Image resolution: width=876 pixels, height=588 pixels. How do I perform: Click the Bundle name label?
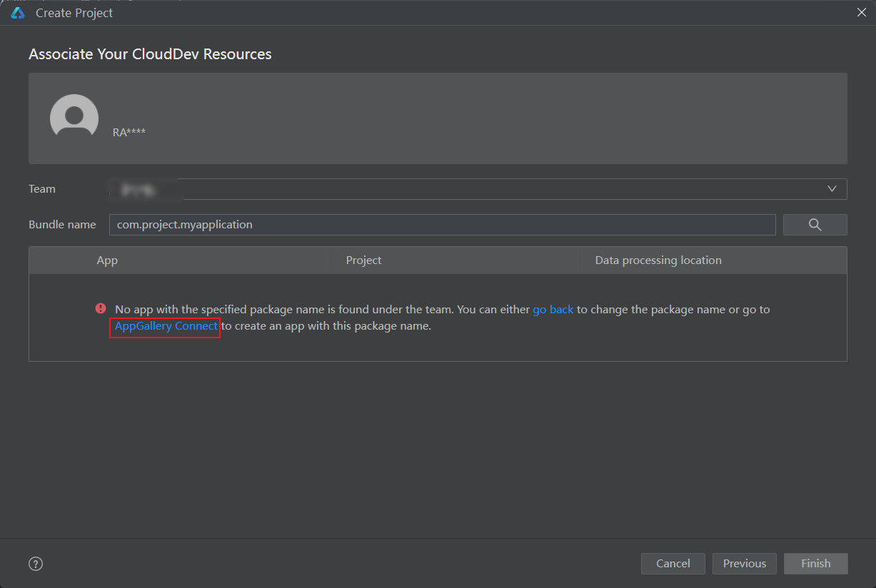62,225
